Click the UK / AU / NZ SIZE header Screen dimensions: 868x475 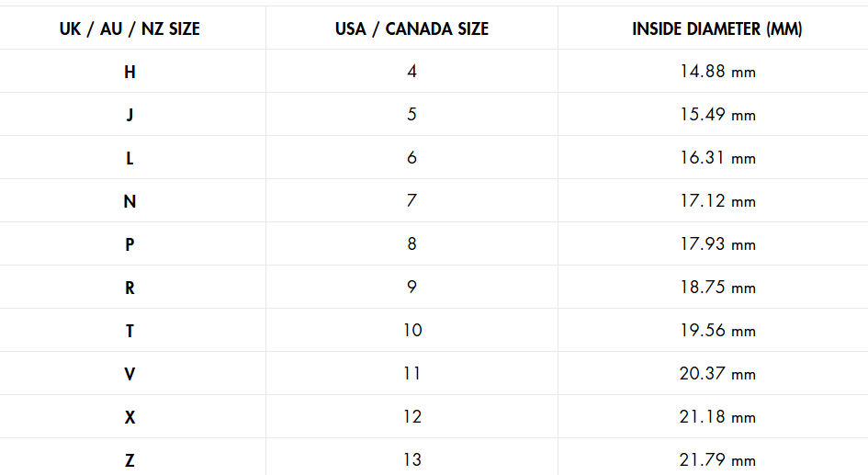130,28
